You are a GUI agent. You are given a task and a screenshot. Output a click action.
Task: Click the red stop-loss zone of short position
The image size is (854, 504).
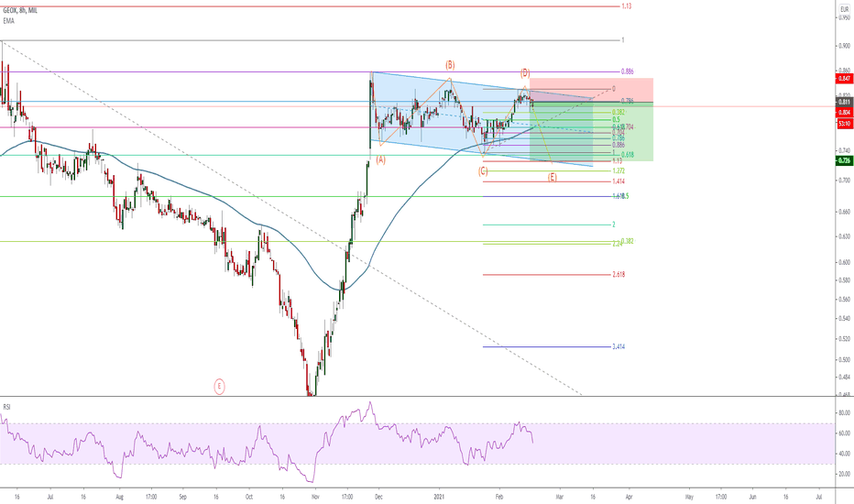[x=591, y=90]
